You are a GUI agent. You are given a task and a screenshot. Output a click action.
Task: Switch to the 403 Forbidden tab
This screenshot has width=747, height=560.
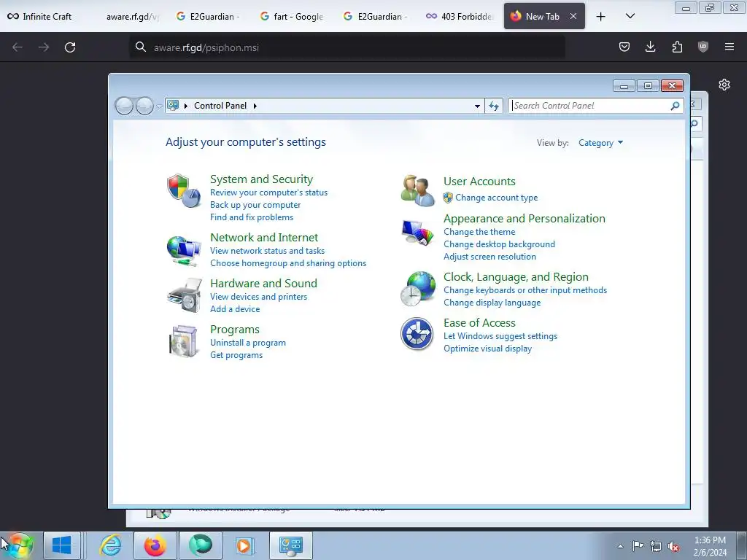click(460, 17)
